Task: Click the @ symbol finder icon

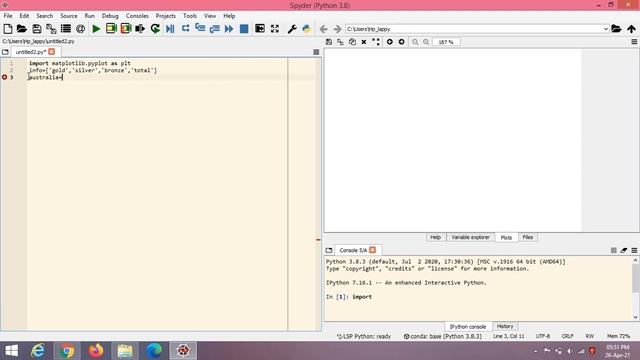Action: (80, 29)
